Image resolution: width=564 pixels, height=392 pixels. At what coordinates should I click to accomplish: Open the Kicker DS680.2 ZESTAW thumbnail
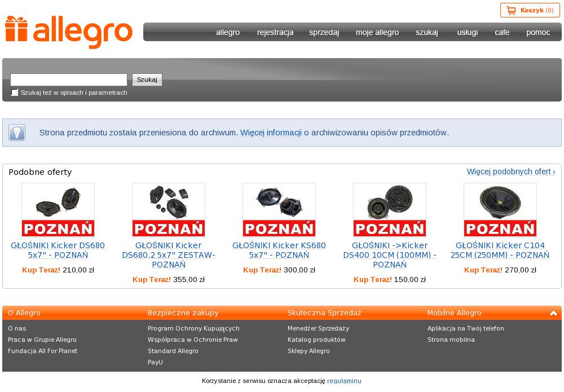tap(169, 210)
